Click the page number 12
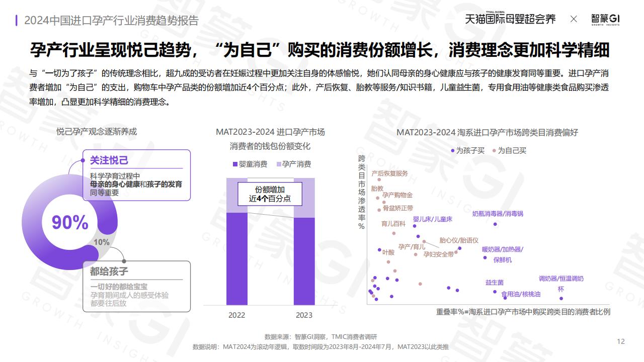This screenshot has height=362, width=644. [x=621, y=341]
